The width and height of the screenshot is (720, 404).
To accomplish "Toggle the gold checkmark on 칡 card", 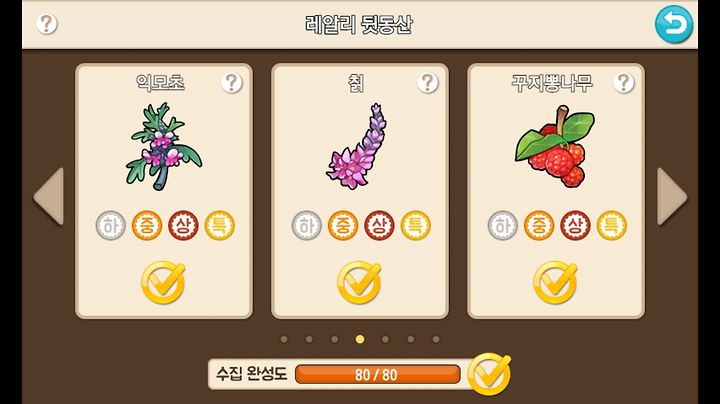I will (x=359, y=282).
